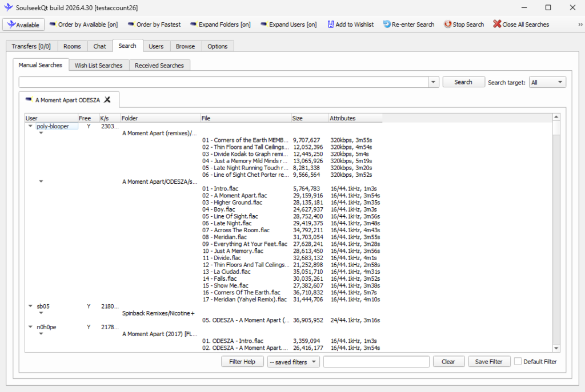Select 01. ODESZA - Intro.flac from n0h0pe

233,341
